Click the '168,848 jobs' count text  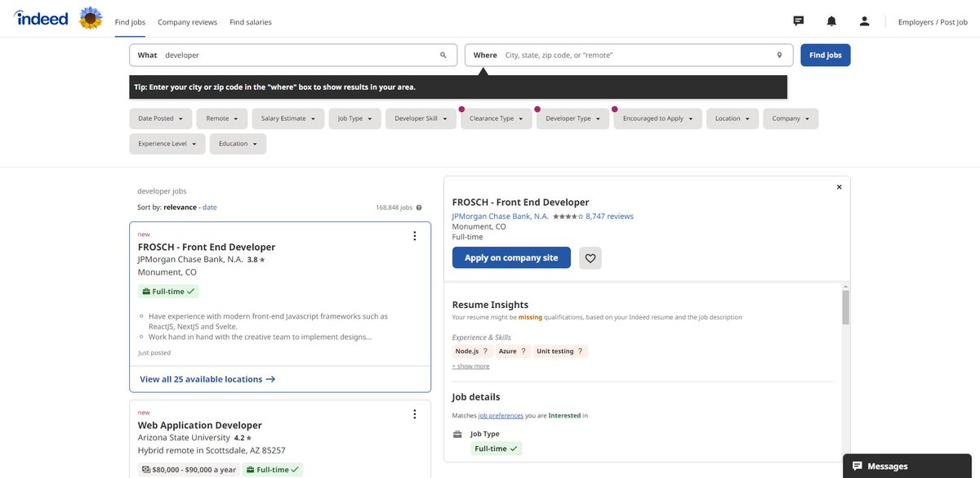[x=394, y=208]
